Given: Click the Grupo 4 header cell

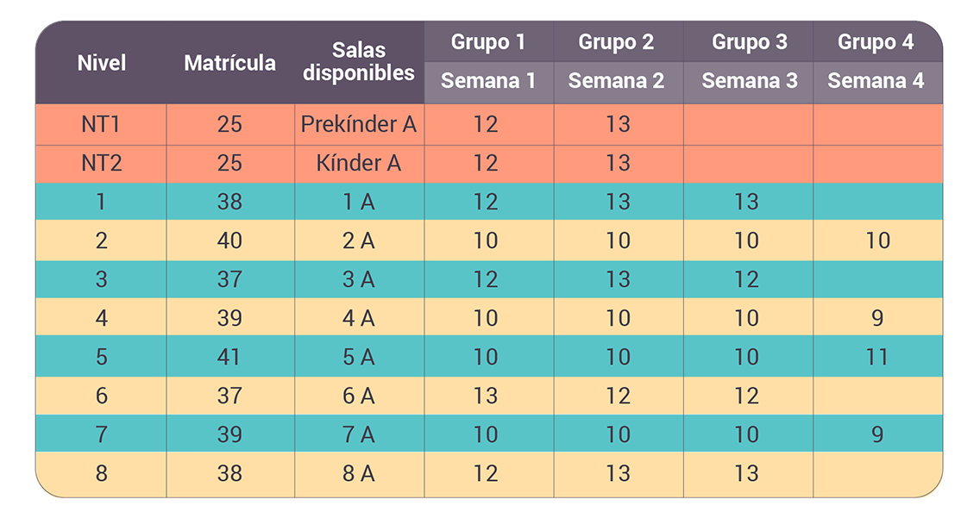Looking at the screenshot, I should tap(876, 41).
